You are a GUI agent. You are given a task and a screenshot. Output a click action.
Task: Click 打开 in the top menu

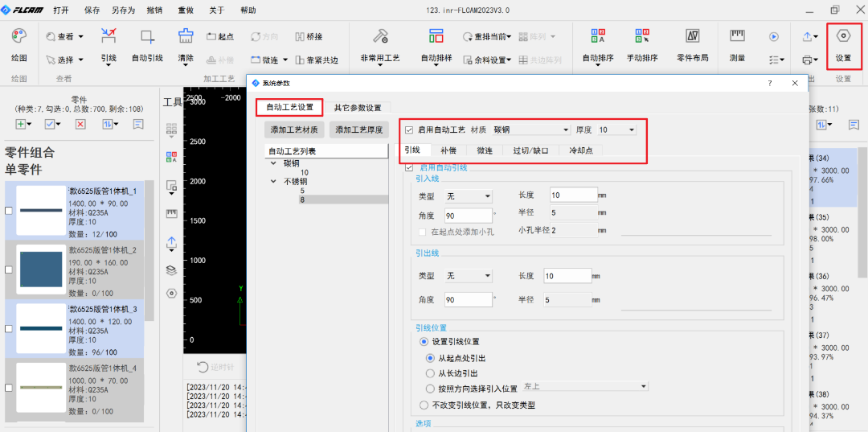(61, 10)
